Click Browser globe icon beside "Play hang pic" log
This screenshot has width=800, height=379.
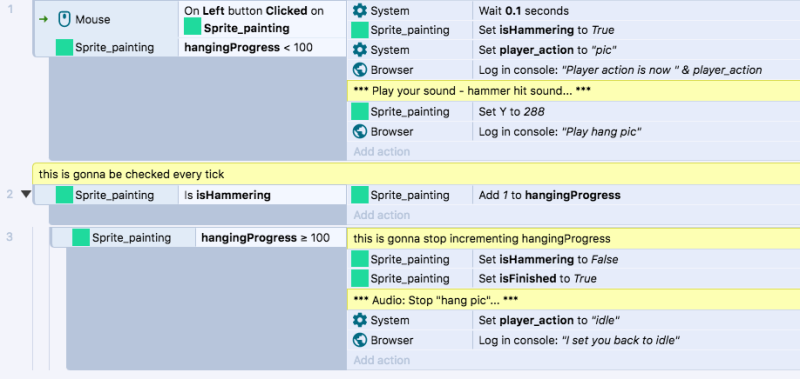pyautogui.click(x=360, y=132)
